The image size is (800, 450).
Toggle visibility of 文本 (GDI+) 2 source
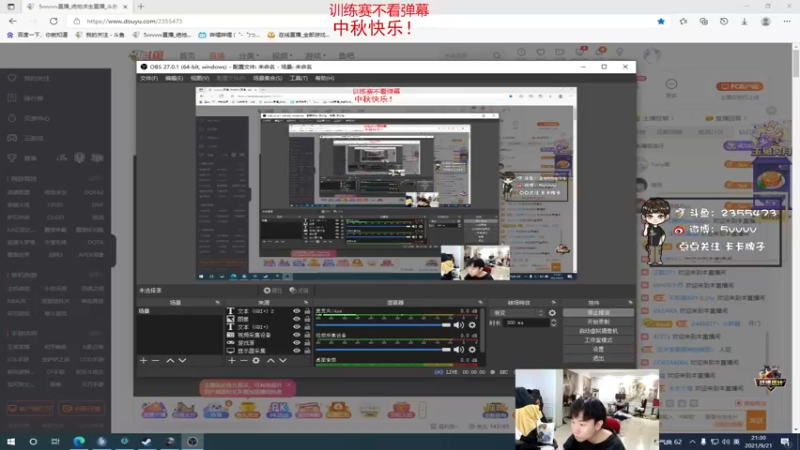pyautogui.click(x=296, y=311)
